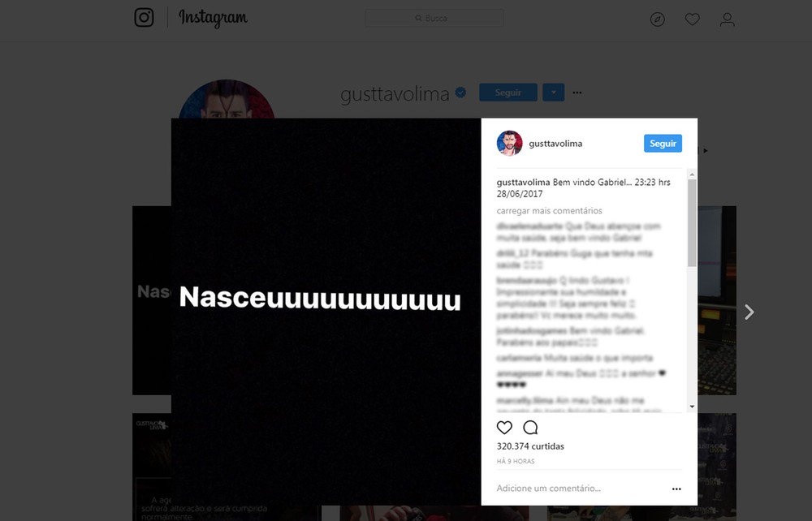Screen dimensions: 812x521
Task: Open the Explore compass icon
Action: 657,19
